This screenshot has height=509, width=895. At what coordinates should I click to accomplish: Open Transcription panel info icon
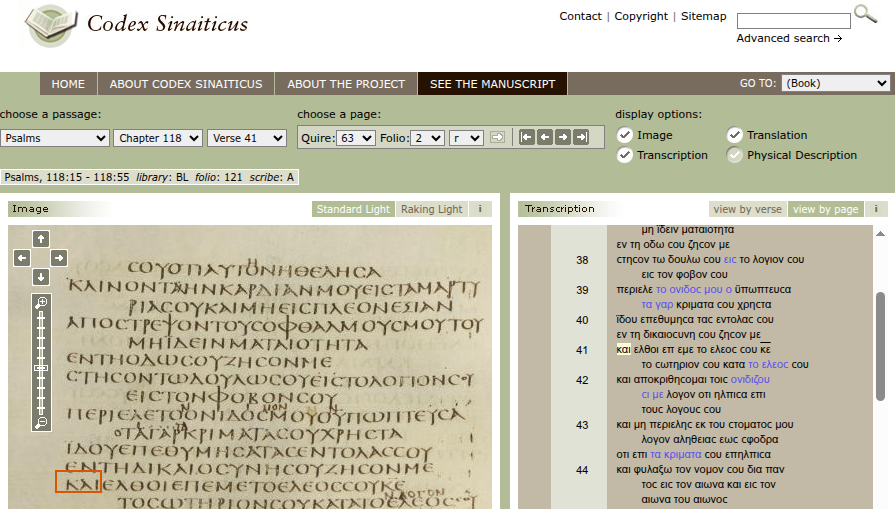coord(876,209)
